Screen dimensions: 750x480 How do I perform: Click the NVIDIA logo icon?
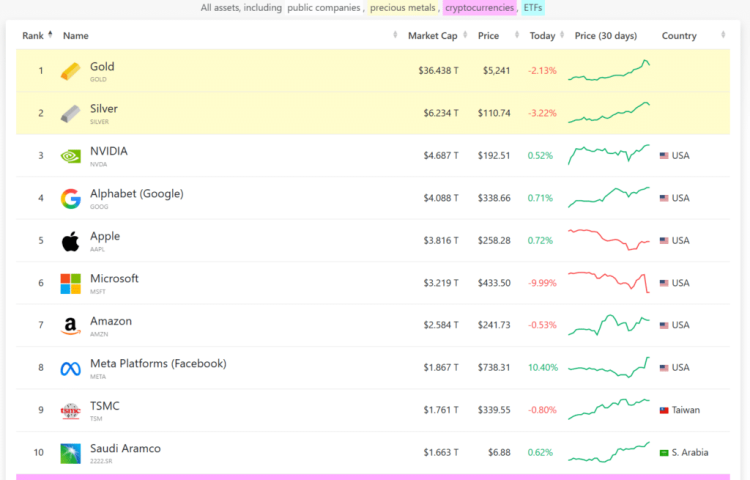pyautogui.click(x=70, y=156)
